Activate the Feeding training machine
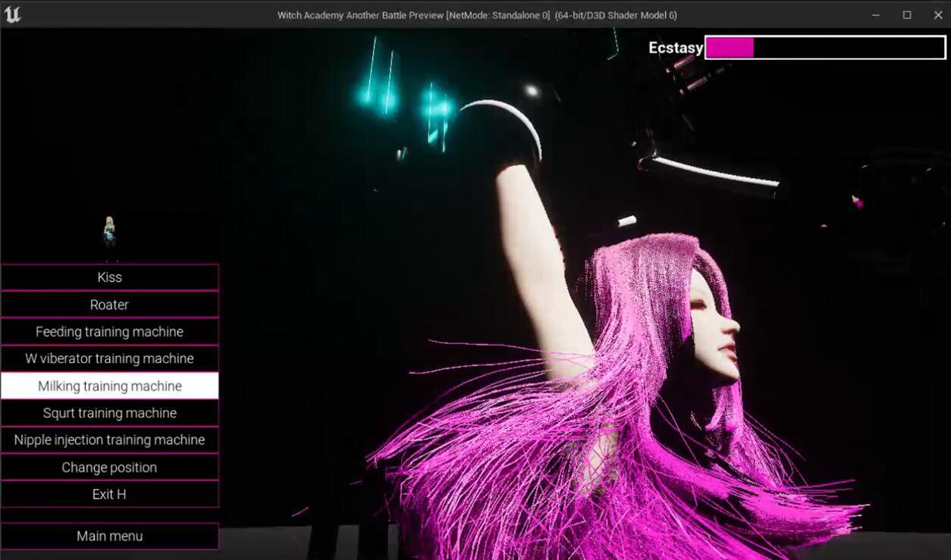 tap(109, 331)
